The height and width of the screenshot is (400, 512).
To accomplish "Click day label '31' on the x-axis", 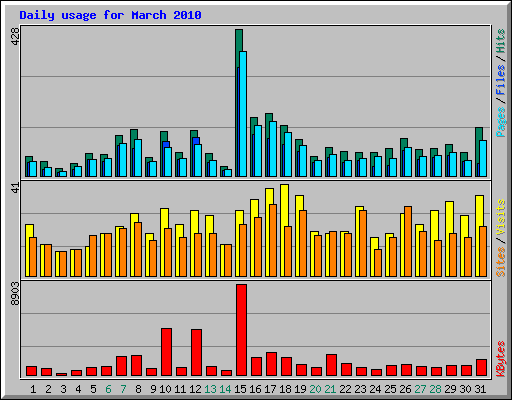I will pos(480,389).
